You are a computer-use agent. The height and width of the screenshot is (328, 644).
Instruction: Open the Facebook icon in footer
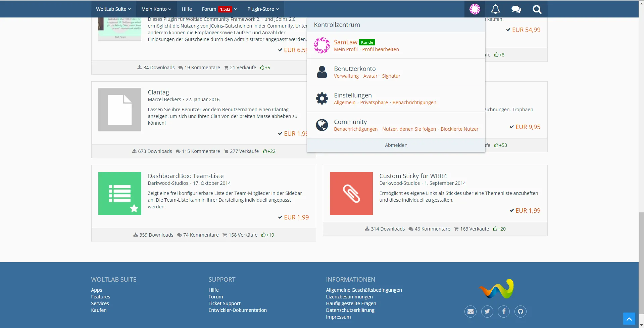click(x=504, y=312)
